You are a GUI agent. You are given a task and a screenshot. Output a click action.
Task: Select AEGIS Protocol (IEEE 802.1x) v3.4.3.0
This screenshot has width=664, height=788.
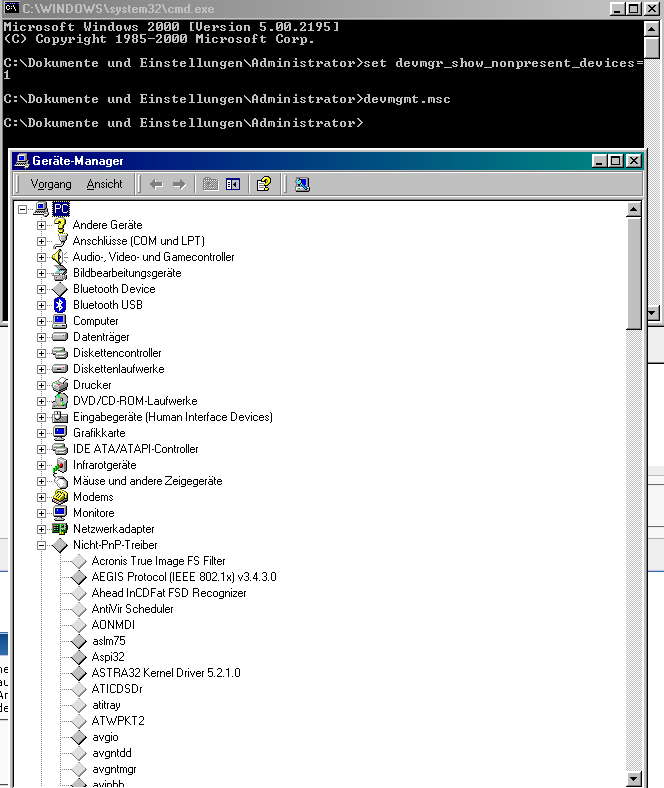(x=184, y=577)
